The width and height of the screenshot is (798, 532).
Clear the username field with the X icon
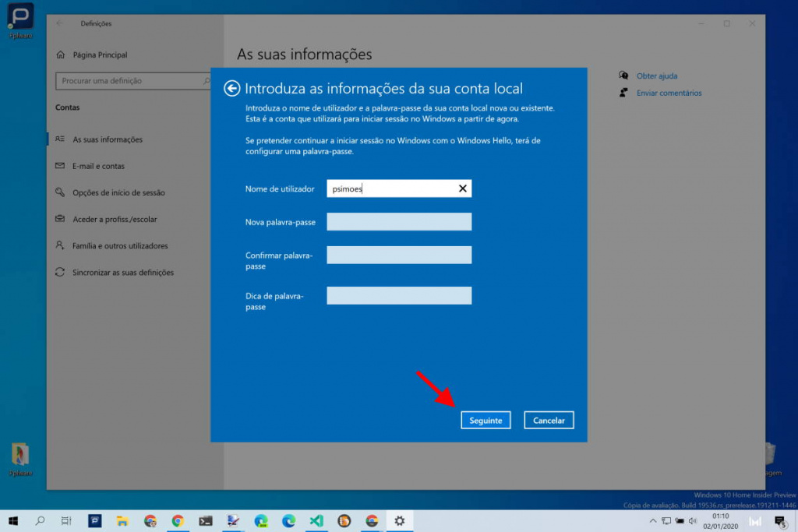(x=463, y=188)
